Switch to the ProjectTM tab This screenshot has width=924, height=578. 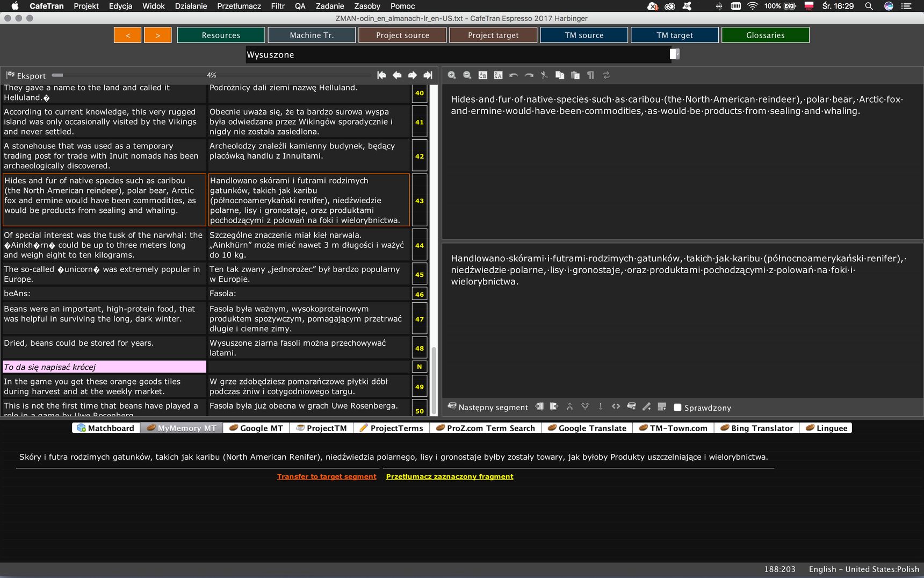click(322, 428)
